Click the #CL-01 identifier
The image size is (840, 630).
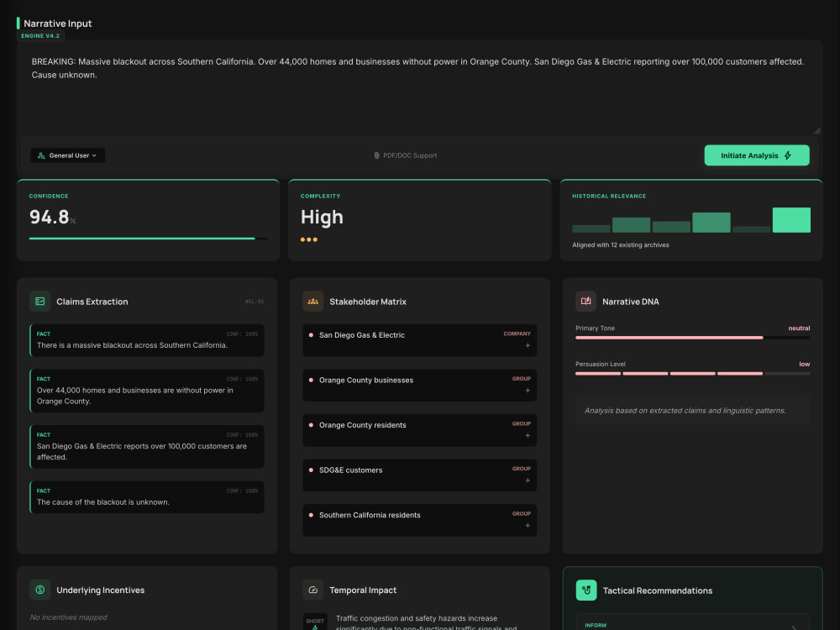[x=255, y=302]
